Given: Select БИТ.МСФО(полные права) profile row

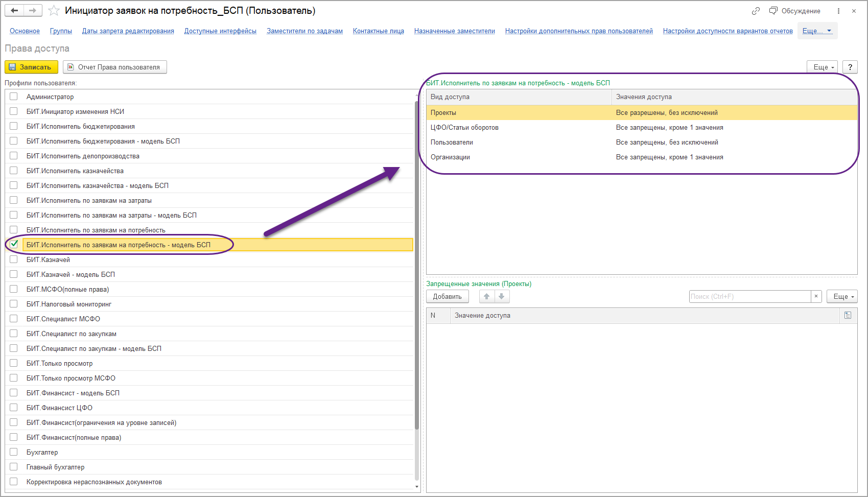Looking at the screenshot, I should pyautogui.click(x=209, y=289).
